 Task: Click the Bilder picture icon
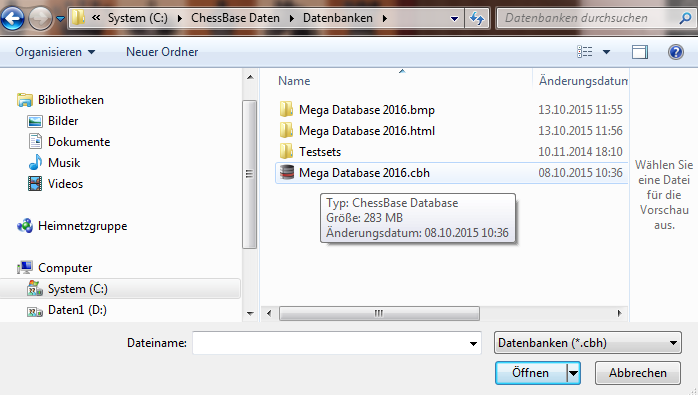tap(35, 121)
